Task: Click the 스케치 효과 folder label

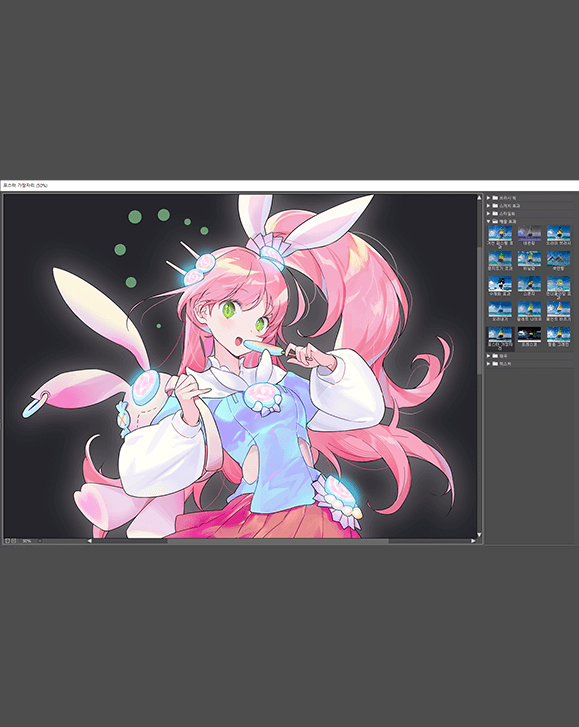Action: coord(509,205)
